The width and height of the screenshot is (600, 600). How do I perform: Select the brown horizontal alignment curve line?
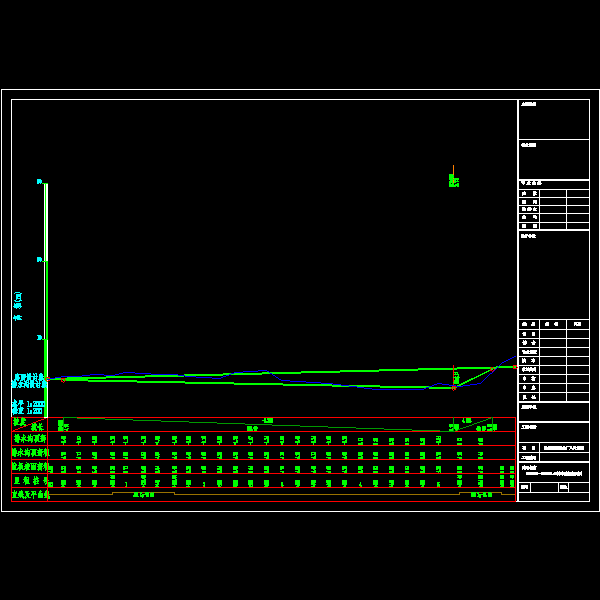282,494
